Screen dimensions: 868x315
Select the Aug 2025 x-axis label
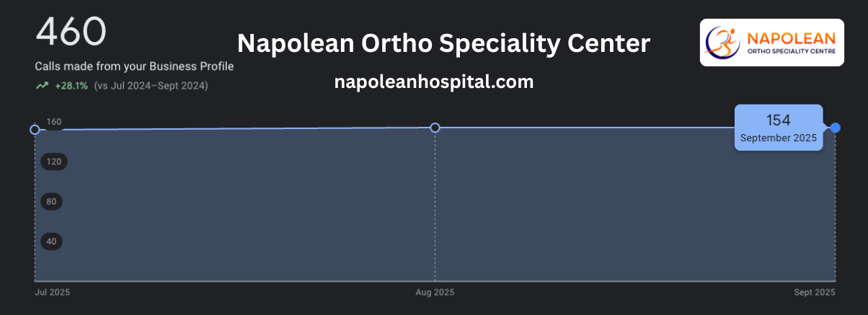435,293
